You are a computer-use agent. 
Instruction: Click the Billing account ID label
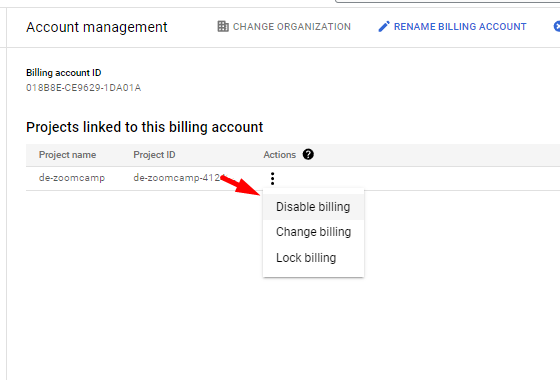click(x=64, y=72)
